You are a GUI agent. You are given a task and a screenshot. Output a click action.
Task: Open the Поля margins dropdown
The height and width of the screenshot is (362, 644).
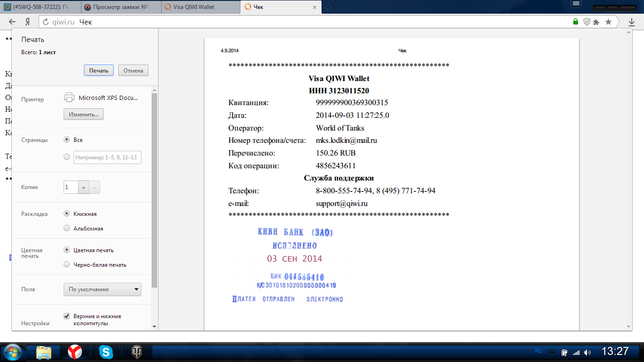[x=102, y=289]
